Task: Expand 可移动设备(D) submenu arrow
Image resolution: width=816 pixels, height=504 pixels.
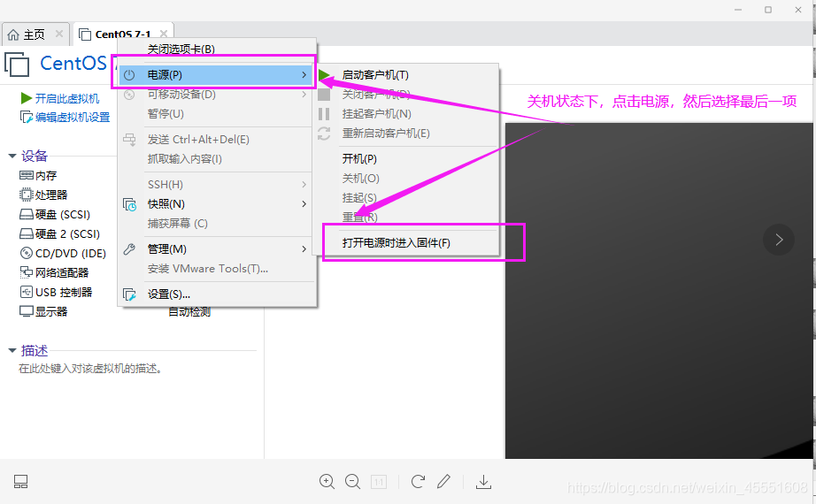Action: [304, 94]
